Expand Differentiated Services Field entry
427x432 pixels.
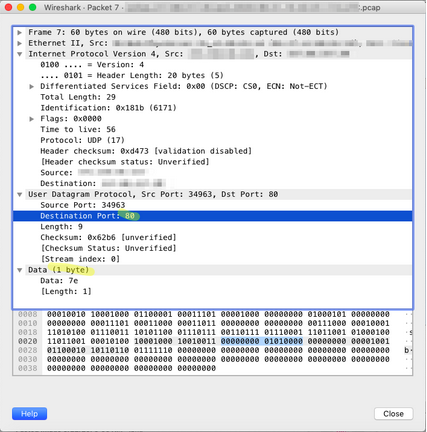point(32,86)
